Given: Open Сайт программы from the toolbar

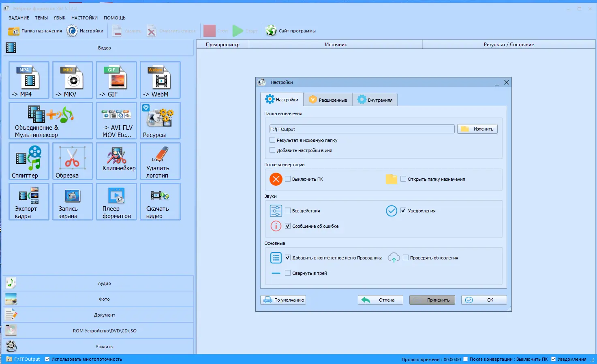Looking at the screenshot, I should tap(291, 31).
